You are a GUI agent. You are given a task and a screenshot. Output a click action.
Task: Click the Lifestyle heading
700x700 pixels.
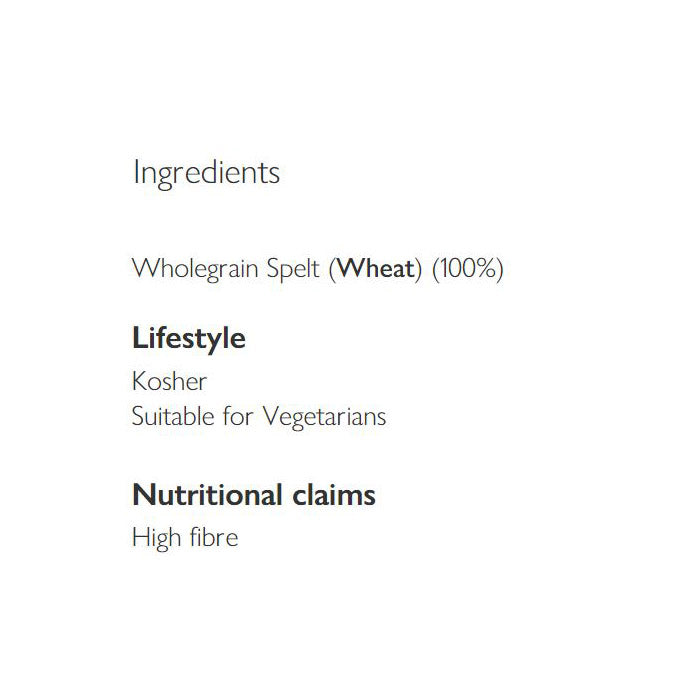click(x=189, y=339)
